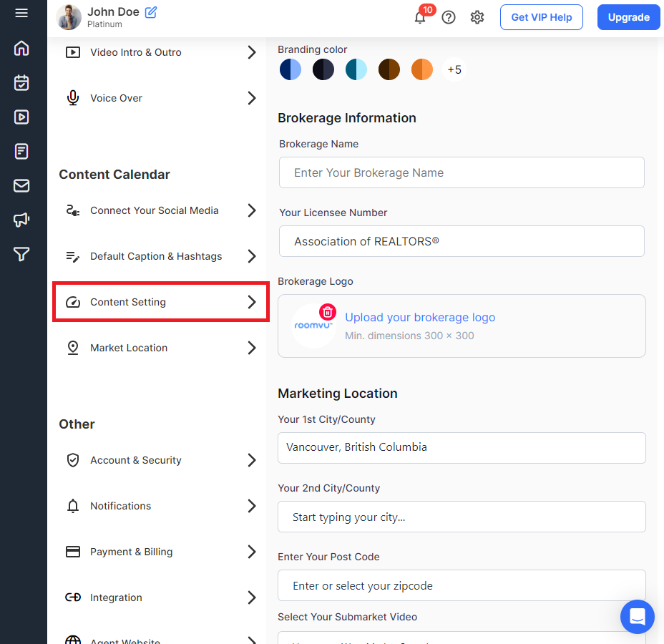Select the orange branding color swatch

[422, 69]
